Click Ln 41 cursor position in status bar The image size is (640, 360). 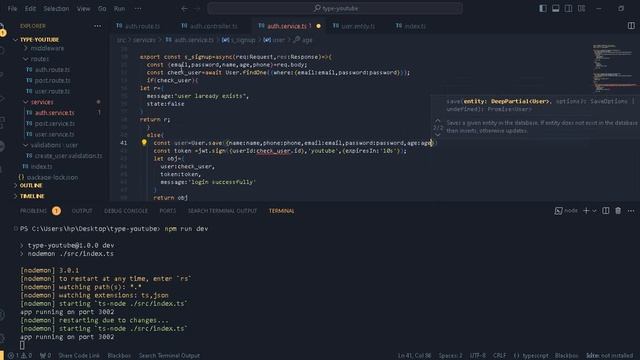click(x=414, y=356)
